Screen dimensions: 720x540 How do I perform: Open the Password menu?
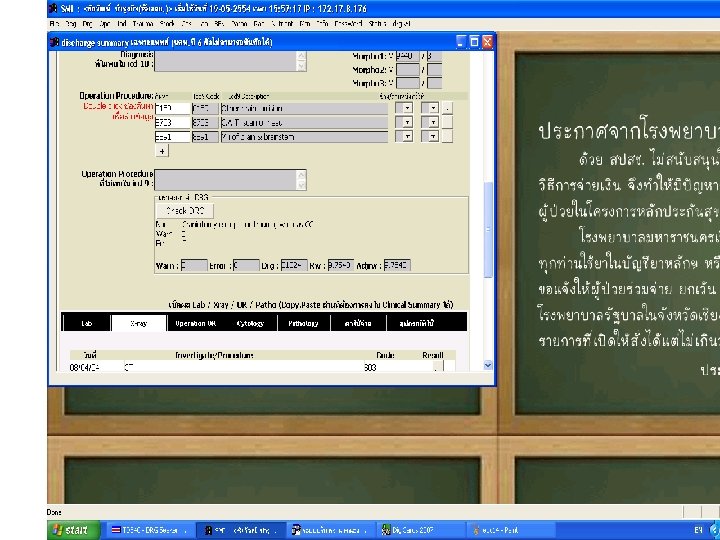click(348, 23)
